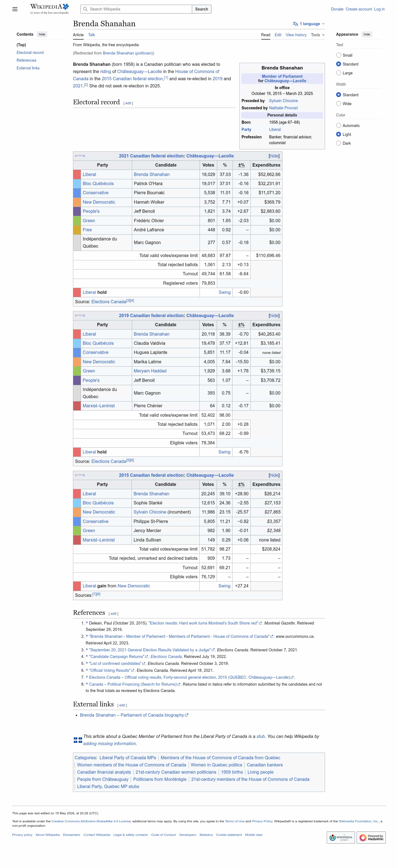Click the Quebec flag stub icon

point(78,740)
